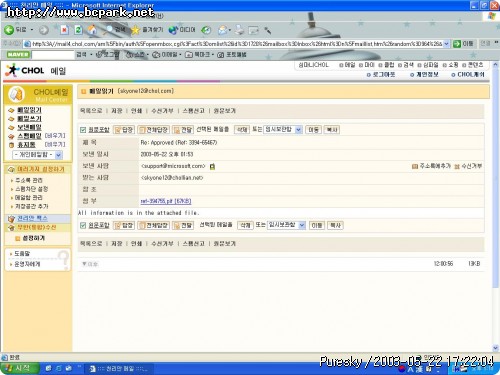
Task: Click the green Back arrow button
Action: pos(9,30)
